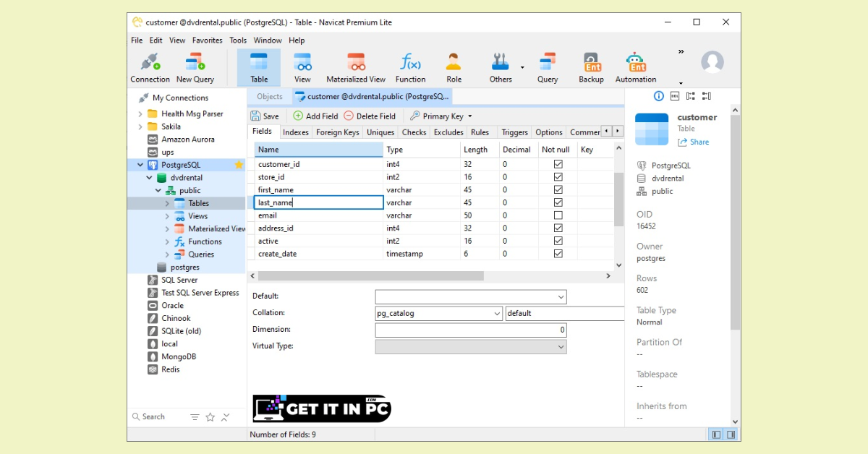Toggle Not null for store_id
The image size is (868, 454).
point(558,177)
